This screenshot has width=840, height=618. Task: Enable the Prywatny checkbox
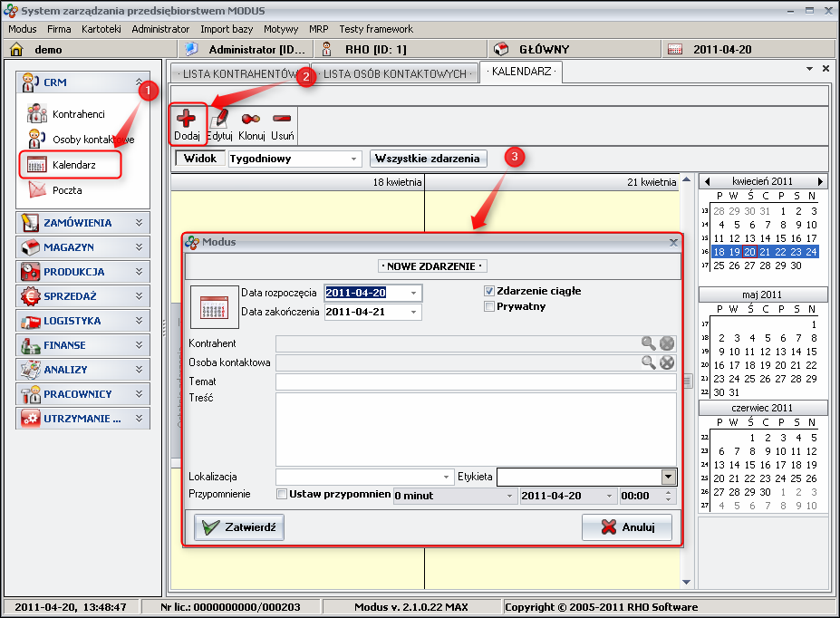[489, 306]
